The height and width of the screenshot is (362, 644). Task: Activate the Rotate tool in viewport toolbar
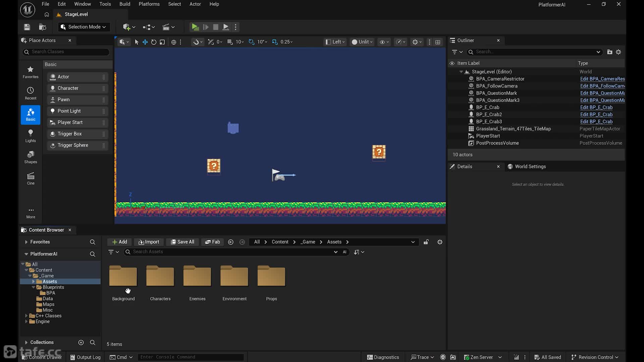(154, 42)
